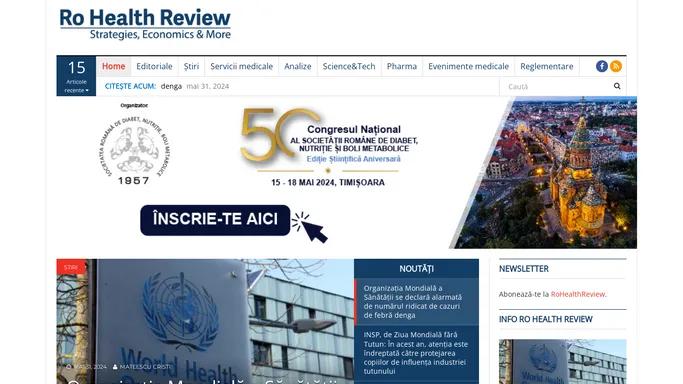The image size is (683, 384).
Task: Open INSP Ziua Mondială fără Tutun article
Action: click(x=416, y=353)
